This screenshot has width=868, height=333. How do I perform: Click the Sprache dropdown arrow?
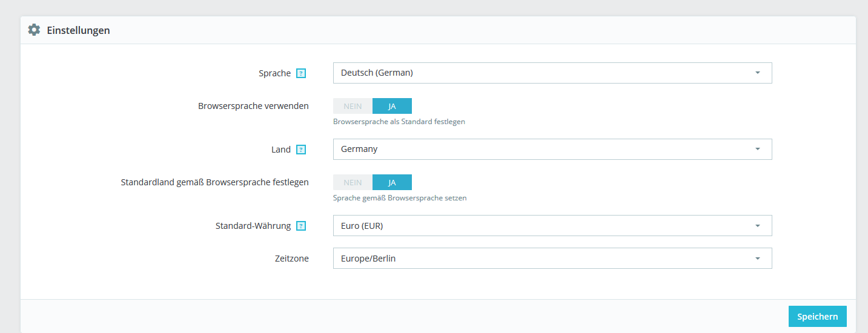click(757, 73)
